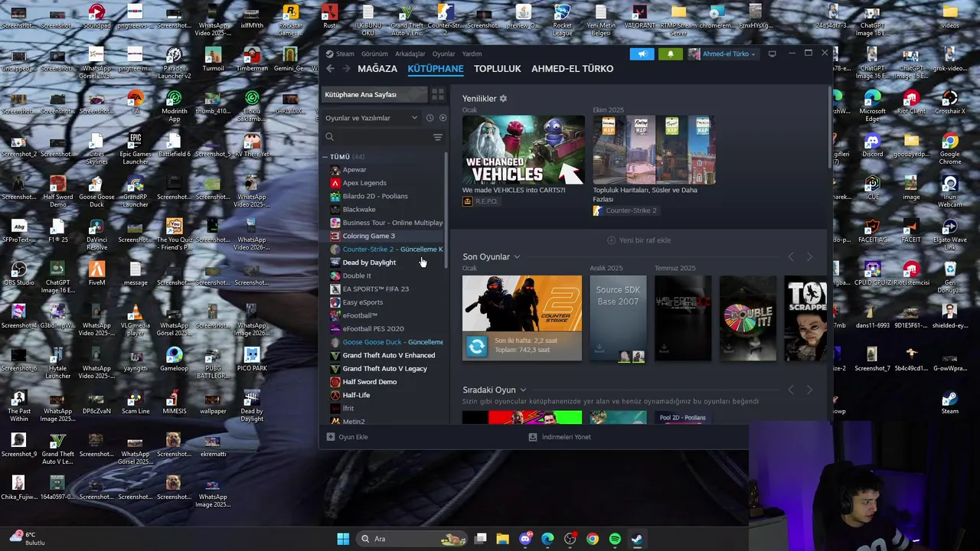This screenshot has width=980, height=551.
Task: Open the green notifications bell in Steam
Action: 671,54
